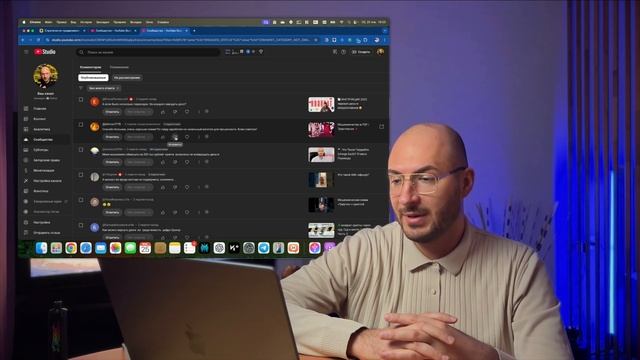Viewport: 640px width, 360px height.
Task: Open Launchpad from the Dock
Action: 56,248
